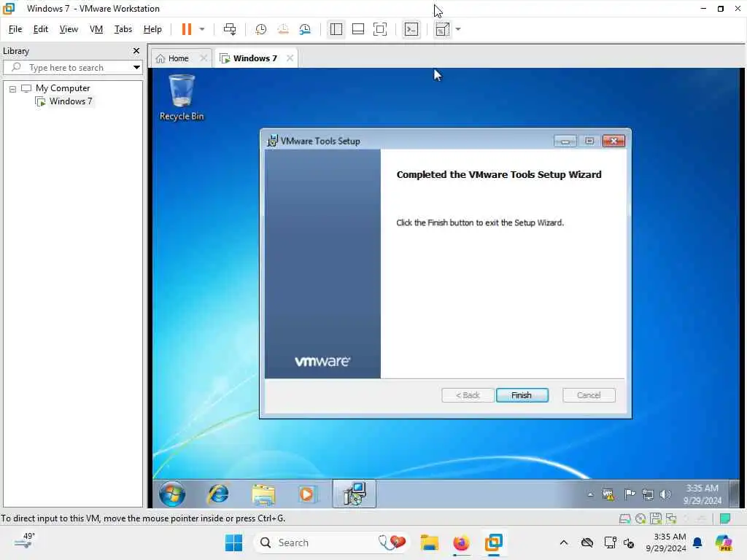
Task: Close the Windows 7 tab
Action: click(290, 58)
